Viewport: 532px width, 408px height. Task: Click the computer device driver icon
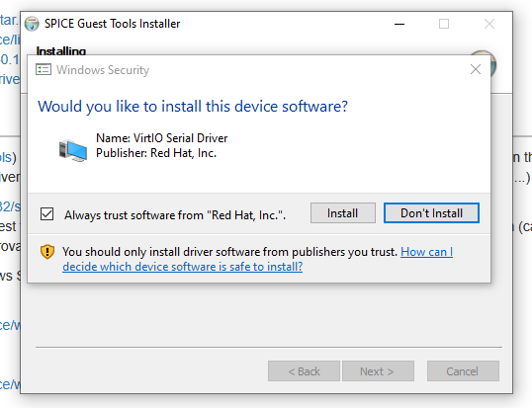72,150
